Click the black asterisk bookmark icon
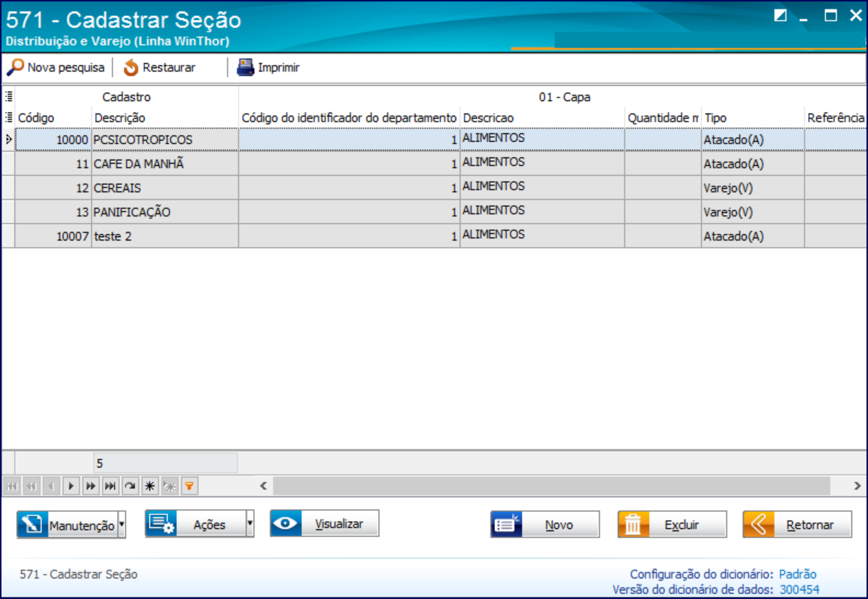This screenshot has height=599, width=868. (x=149, y=486)
